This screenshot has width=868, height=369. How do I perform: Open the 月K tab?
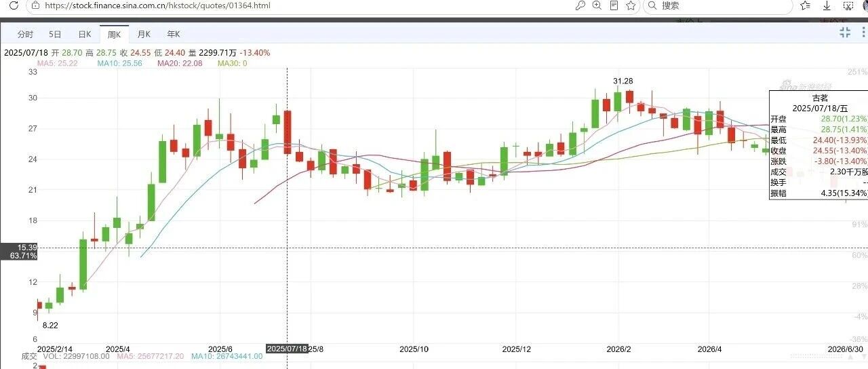tap(143, 34)
